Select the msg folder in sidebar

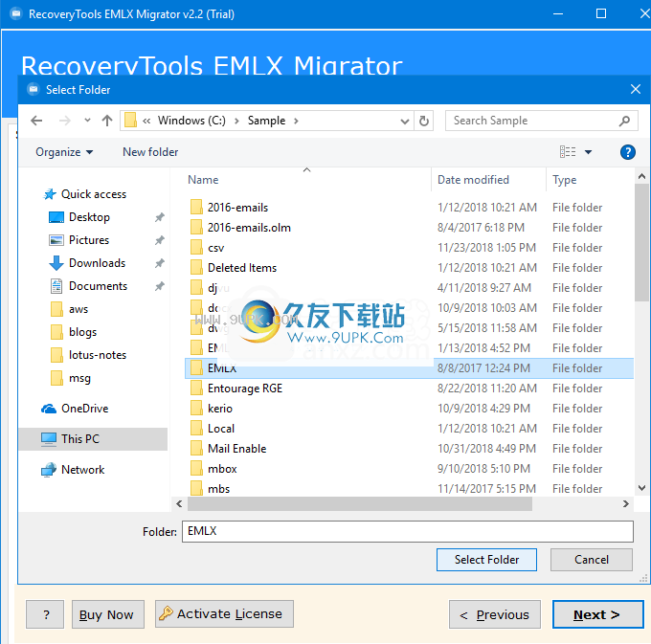[79, 378]
